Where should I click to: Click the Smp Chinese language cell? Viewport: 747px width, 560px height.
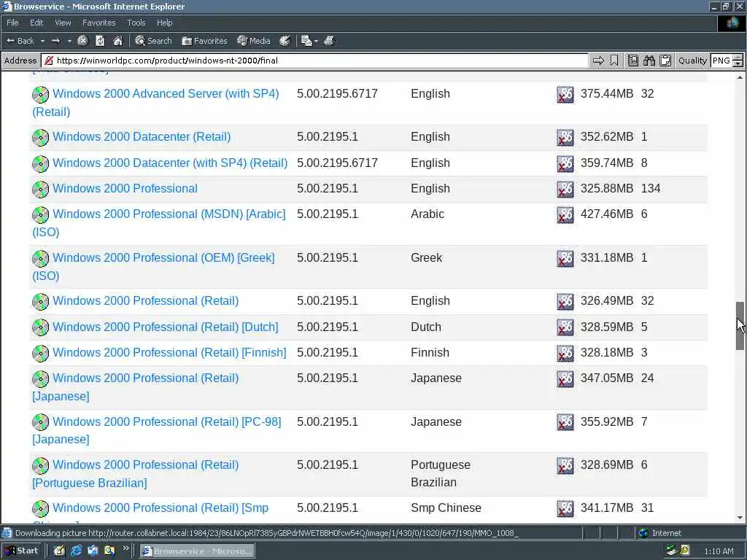446,508
